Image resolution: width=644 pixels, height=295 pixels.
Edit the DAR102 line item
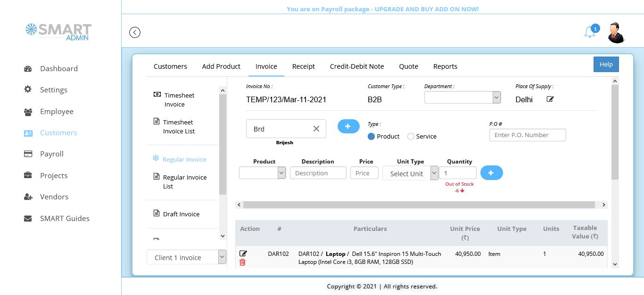(x=243, y=254)
